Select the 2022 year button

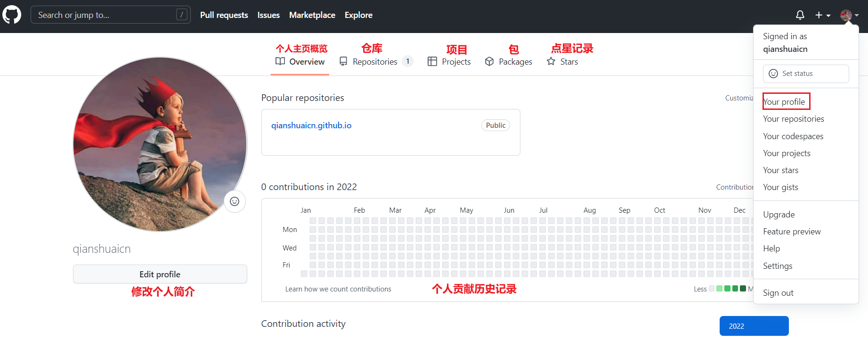click(754, 326)
